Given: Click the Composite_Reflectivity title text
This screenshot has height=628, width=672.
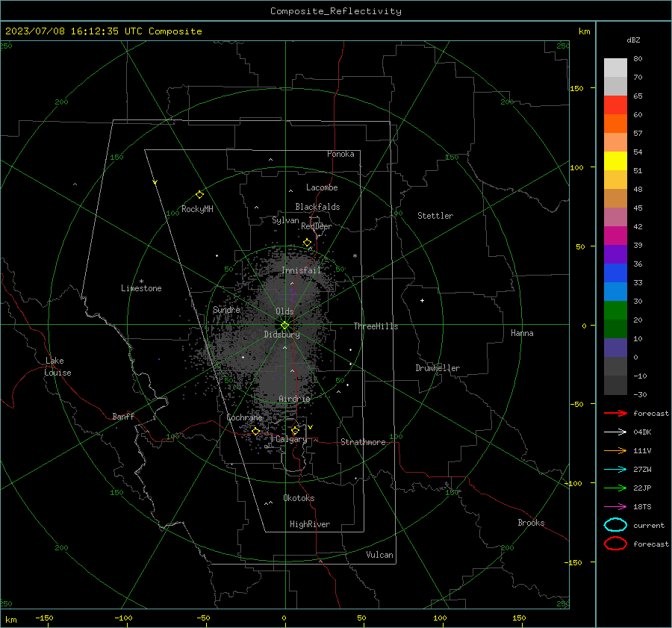Looking at the screenshot, I should tap(335, 11).
